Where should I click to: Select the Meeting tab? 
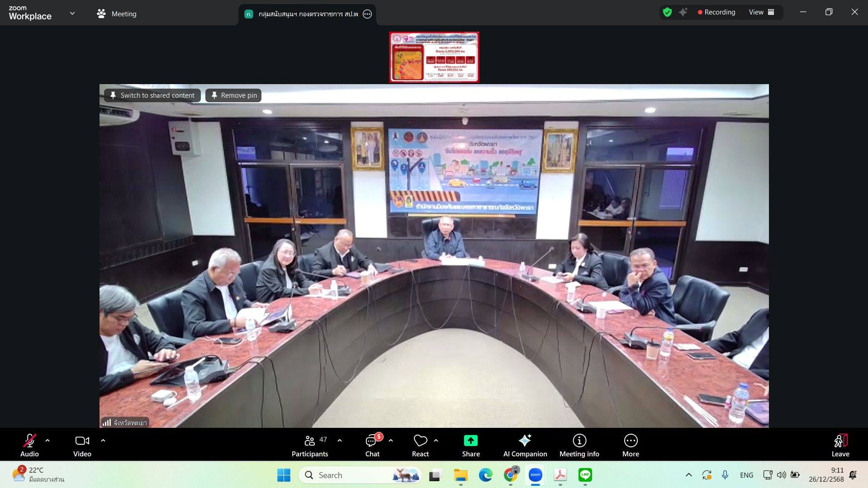(117, 14)
